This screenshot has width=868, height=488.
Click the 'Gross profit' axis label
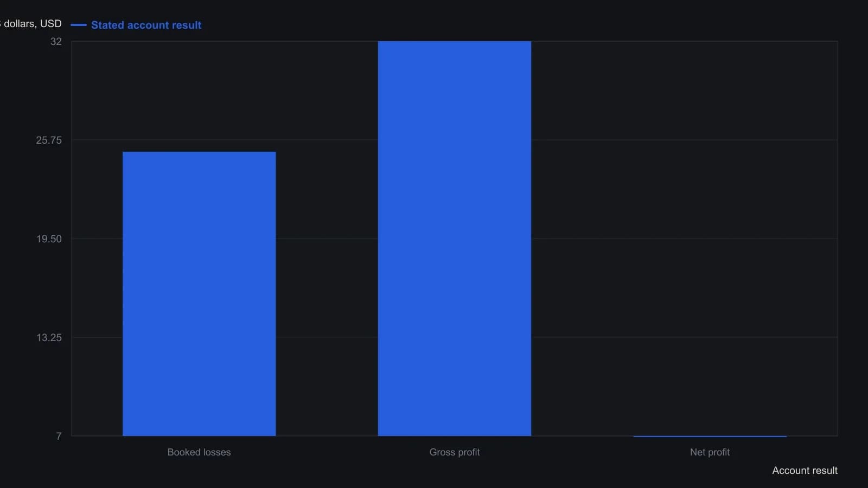[x=455, y=452]
